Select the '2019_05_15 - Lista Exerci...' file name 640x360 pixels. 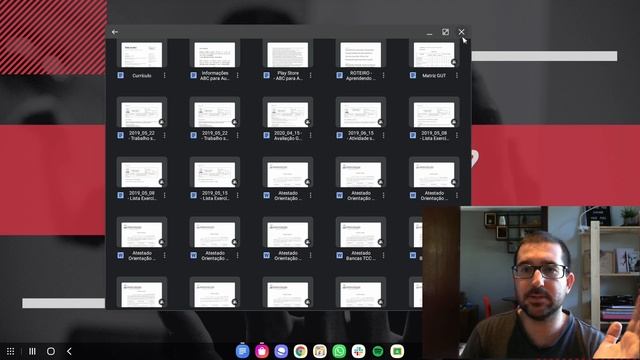click(x=215, y=196)
